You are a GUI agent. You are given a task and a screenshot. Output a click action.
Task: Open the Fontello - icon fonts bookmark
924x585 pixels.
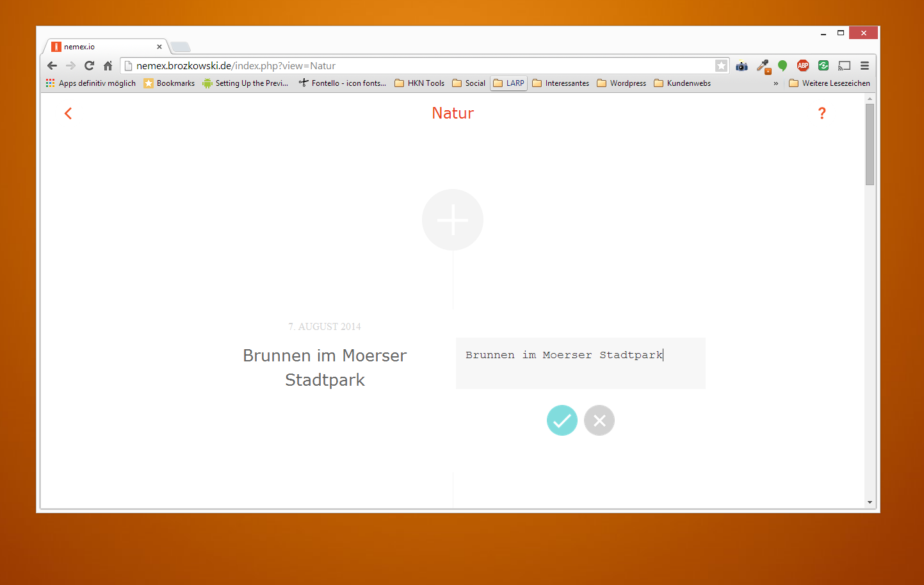tap(343, 83)
